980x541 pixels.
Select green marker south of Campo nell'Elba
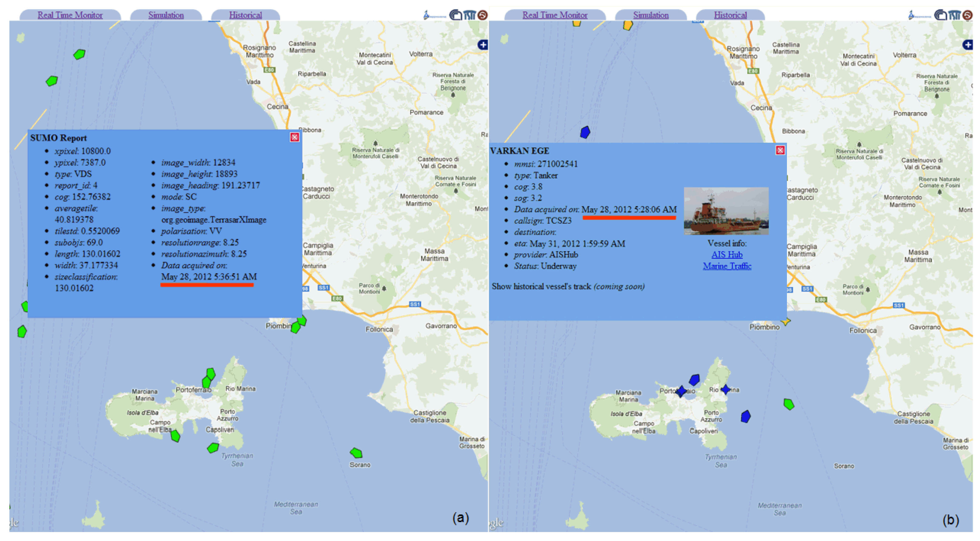click(x=175, y=436)
